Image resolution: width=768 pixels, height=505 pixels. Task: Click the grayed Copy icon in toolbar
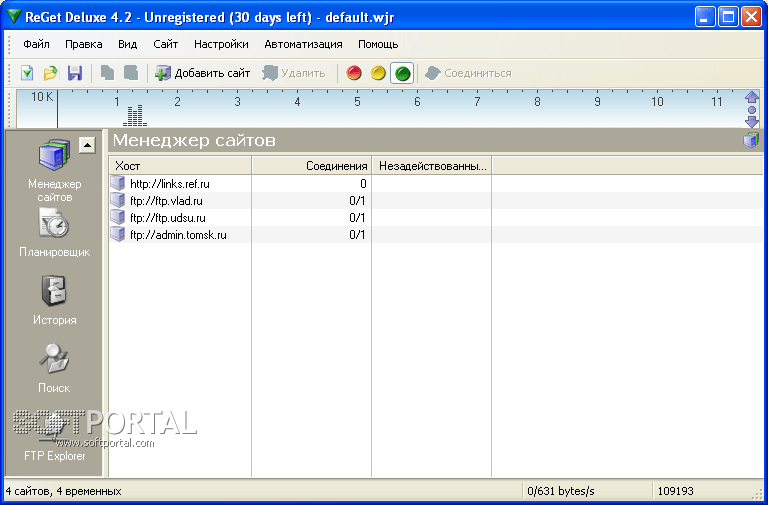(107, 73)
